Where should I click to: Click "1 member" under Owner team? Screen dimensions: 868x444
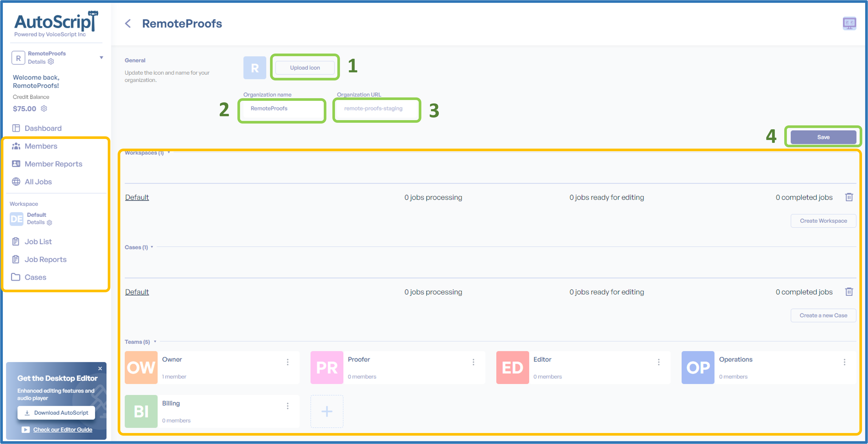click(x=174, y=377)
